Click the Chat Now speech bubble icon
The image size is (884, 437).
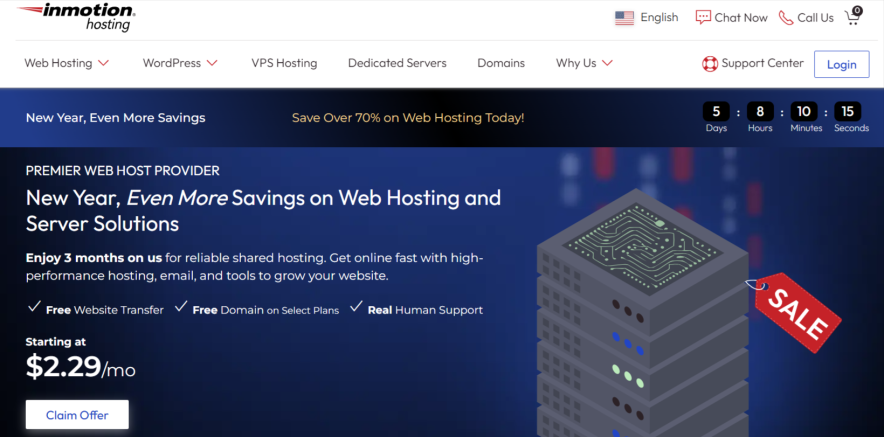point(703,17)
